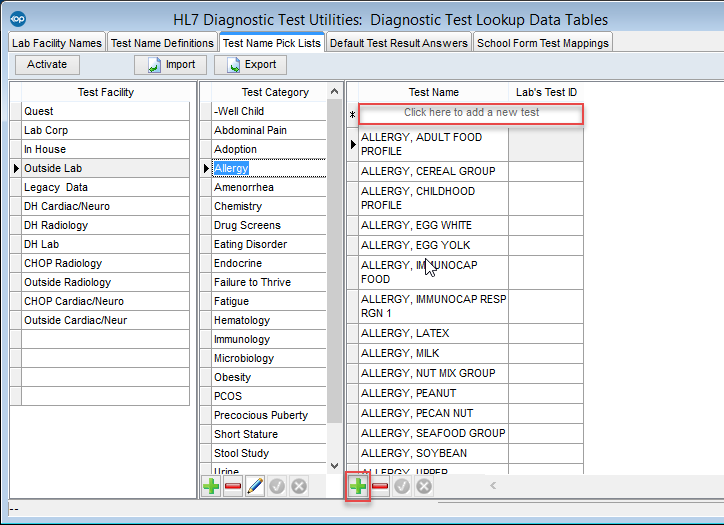This screenshot has width=724, height=525.
Task: Remove test name with red minus icon
Action: 380,486
